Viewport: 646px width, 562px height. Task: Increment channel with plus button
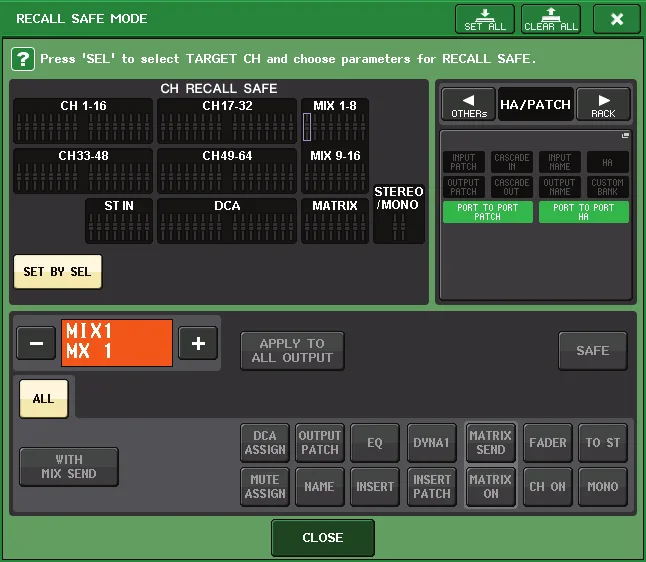tap(198, 343)
